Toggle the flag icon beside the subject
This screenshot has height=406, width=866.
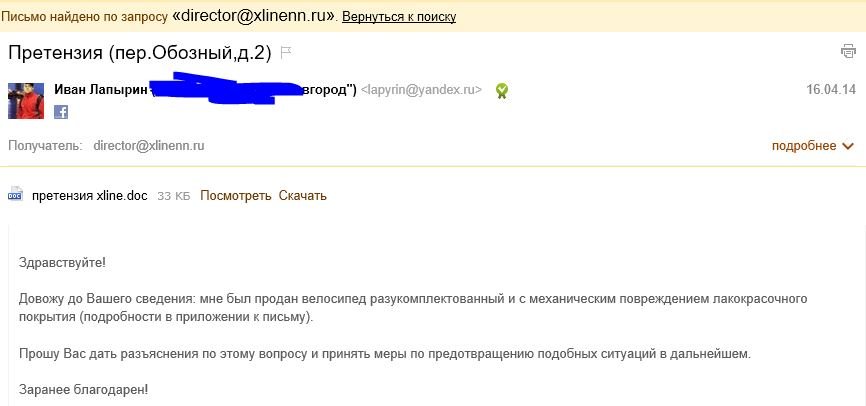click(286, 53)
